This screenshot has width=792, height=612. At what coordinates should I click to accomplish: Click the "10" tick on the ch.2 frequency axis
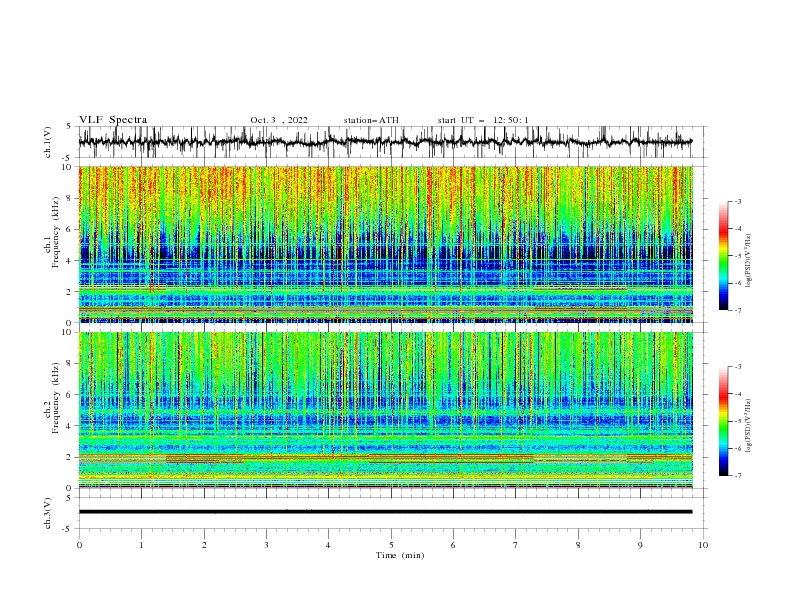[69, 332]
